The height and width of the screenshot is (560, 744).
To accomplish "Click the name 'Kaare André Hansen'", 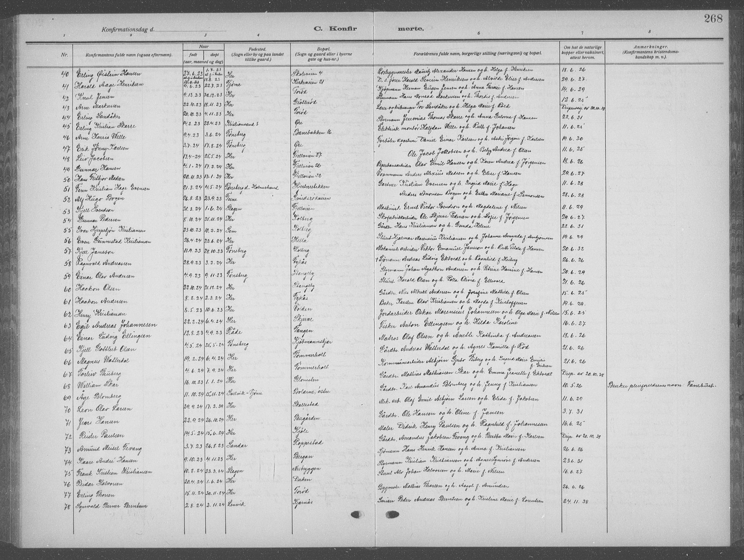I will click(106, 460).
